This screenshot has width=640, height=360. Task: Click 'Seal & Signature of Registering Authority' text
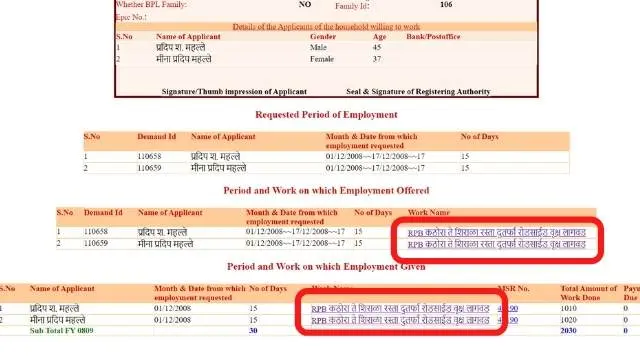pos(418,92)
